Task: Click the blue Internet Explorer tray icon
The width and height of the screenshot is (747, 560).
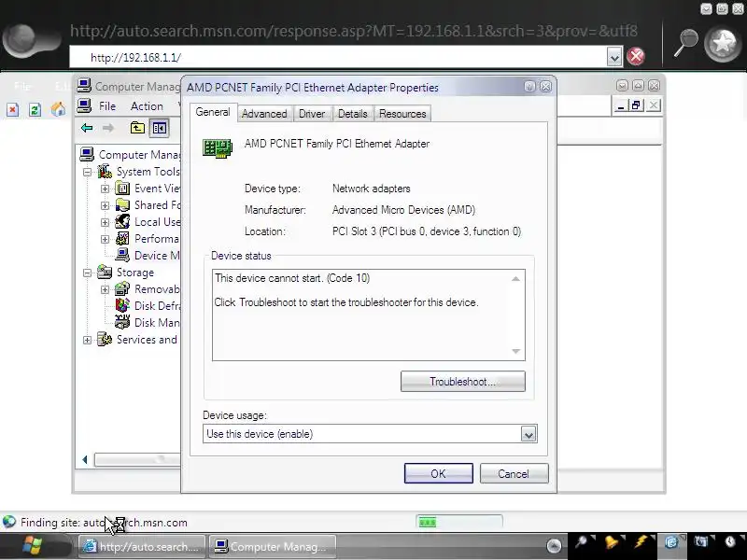Action: pyautogui.click(x=671, y=542)
